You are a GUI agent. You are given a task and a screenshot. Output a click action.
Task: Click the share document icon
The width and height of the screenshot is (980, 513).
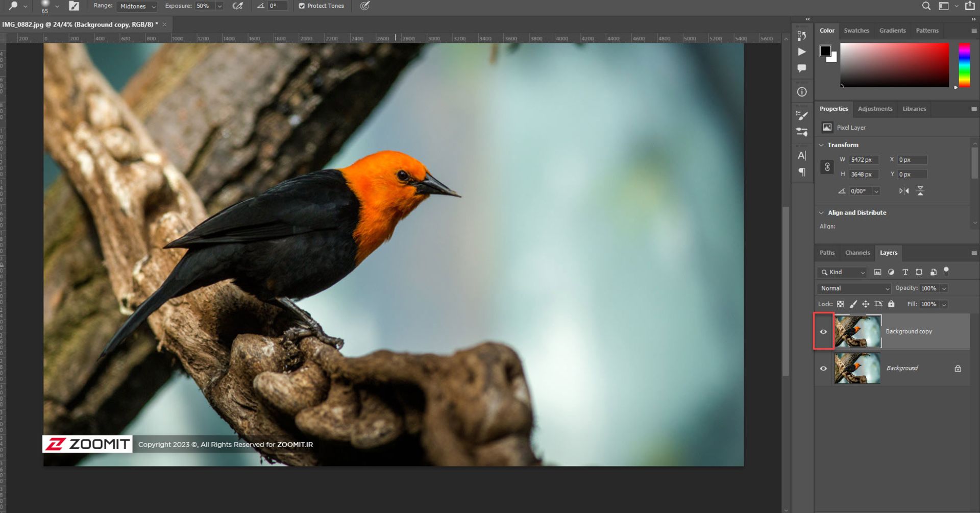[970, 6]
